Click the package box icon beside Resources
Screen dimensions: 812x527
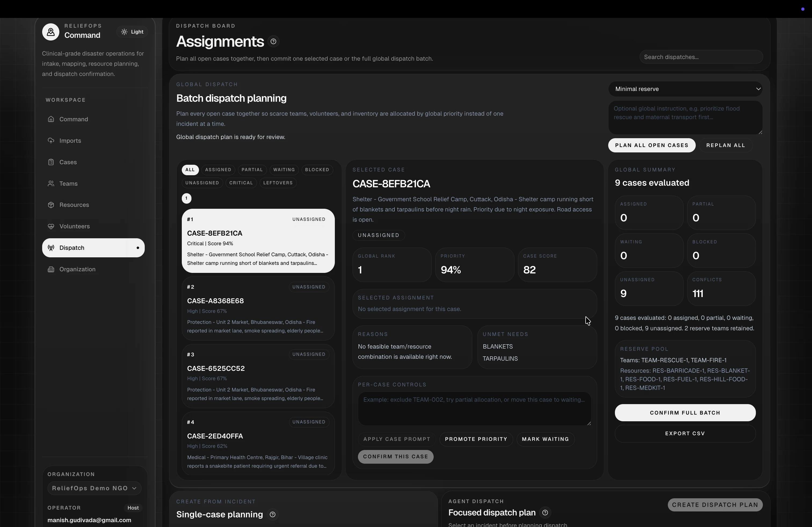point(51,205)
